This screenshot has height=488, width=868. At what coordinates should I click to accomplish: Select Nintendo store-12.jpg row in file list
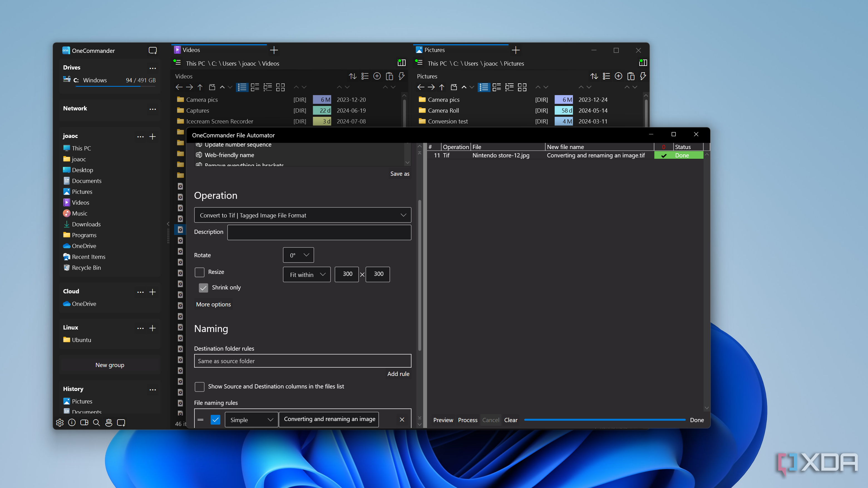click(x=565, y=155)
